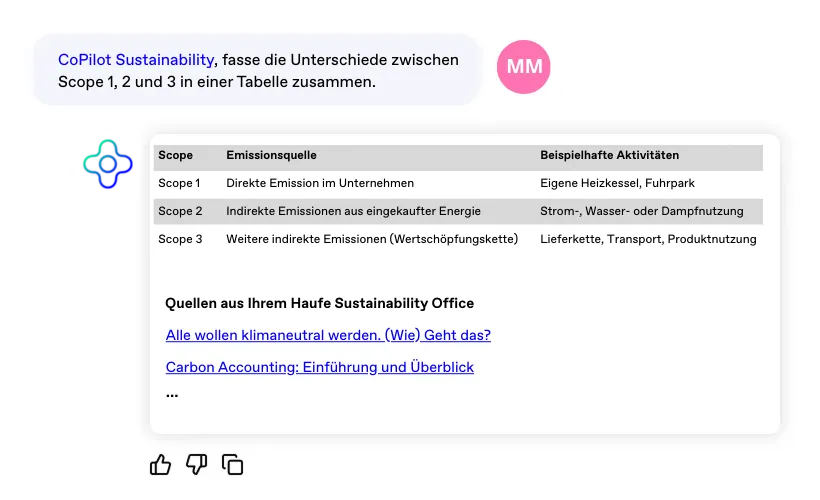820x500 pixels.
Task: Click the CoPilot assistant logo icon
Action: 108,164
